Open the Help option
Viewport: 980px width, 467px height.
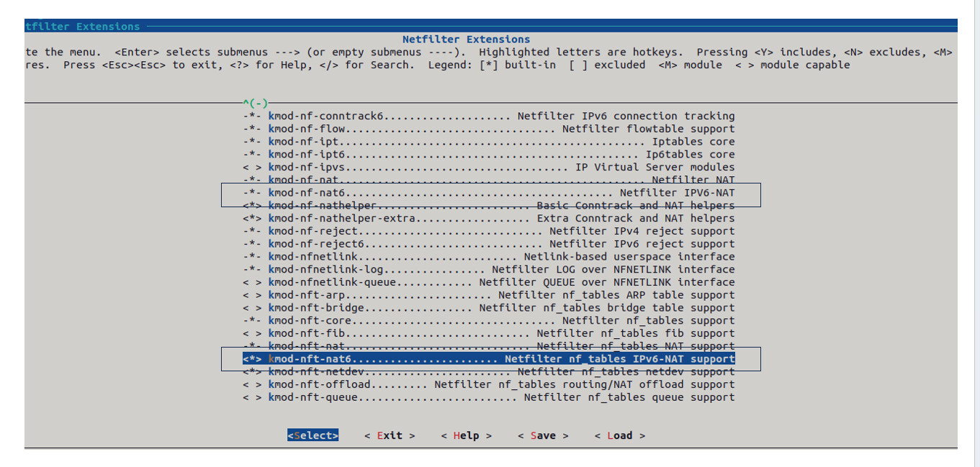pyautogui.click(x=466, y=435)
